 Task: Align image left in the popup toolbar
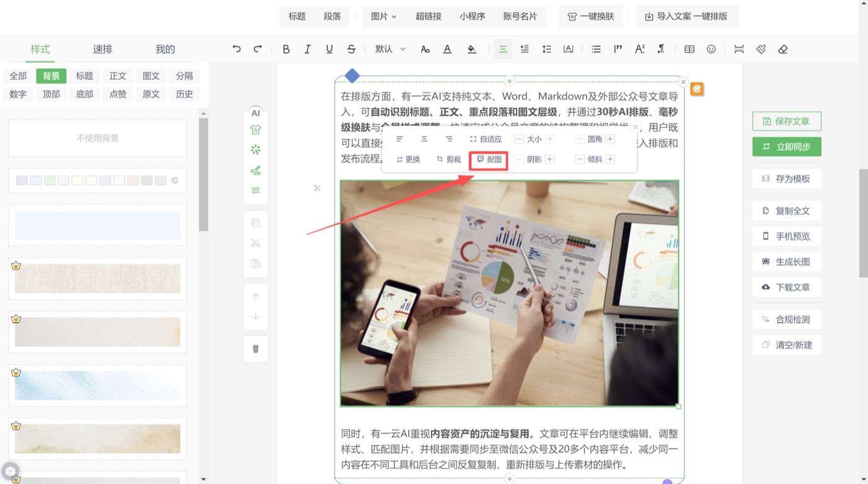[x=399, y=139]
